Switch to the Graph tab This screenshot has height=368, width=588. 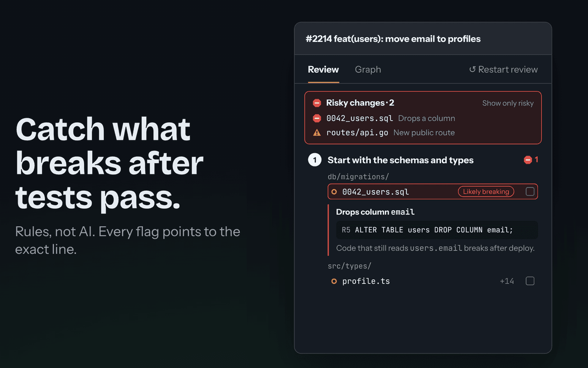[368, 69]
